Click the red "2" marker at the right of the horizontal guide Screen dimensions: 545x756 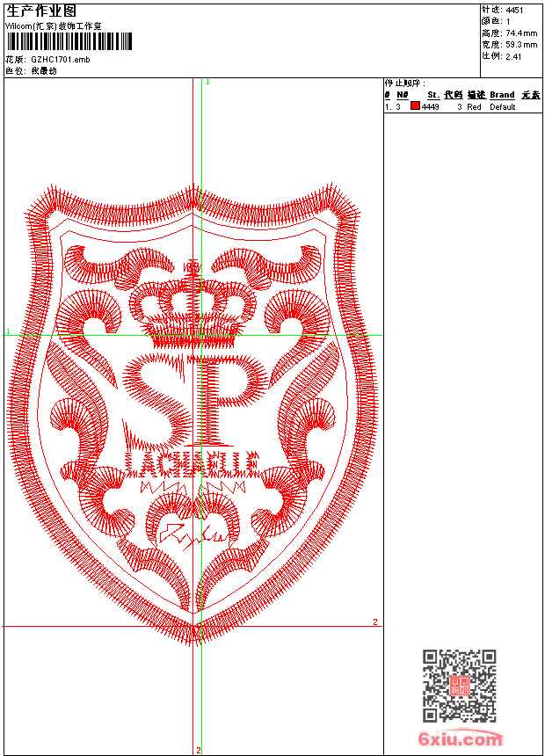pos(375,622)
